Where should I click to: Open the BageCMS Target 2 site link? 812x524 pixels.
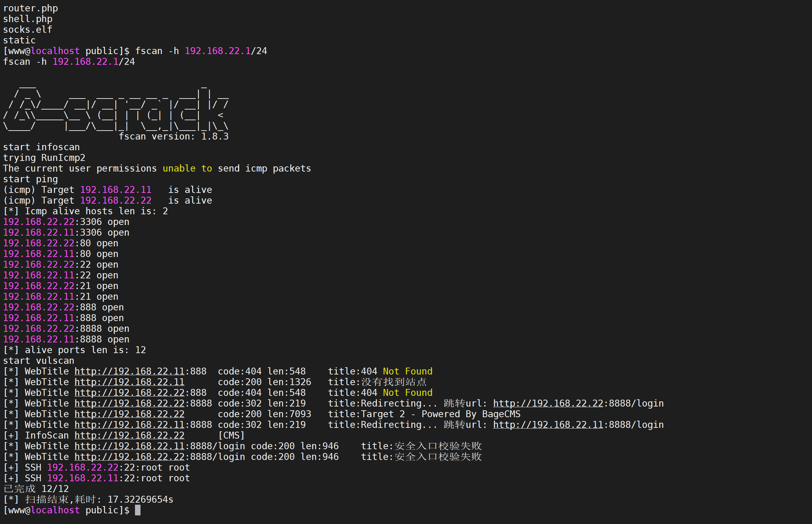pyautogui.click(x=129, y=414)
